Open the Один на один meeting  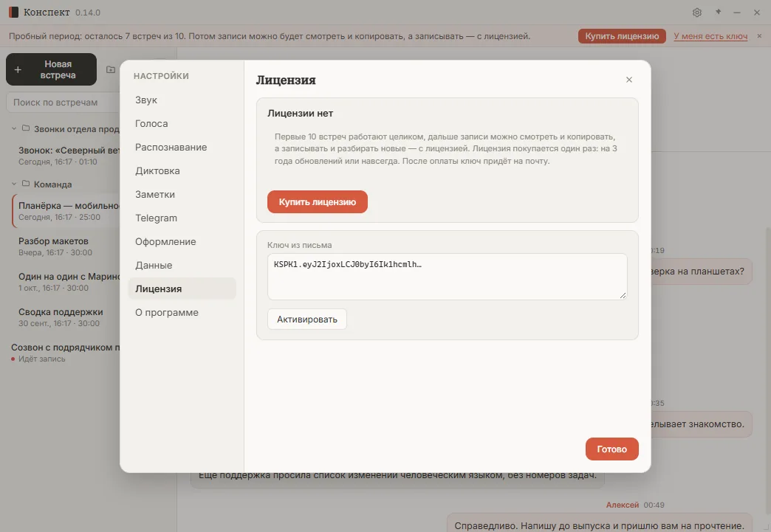click(x=66, y=282)
